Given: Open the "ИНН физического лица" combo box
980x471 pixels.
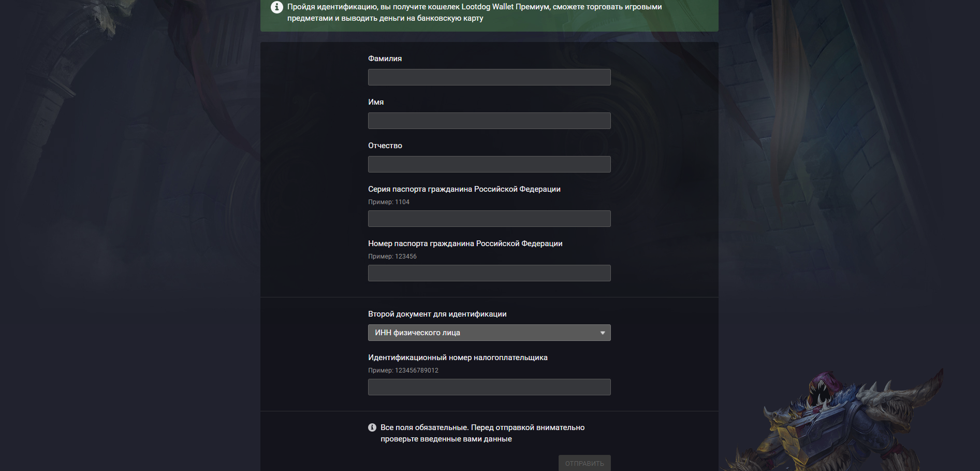Looking at the screenshot, I should [489, 333].
